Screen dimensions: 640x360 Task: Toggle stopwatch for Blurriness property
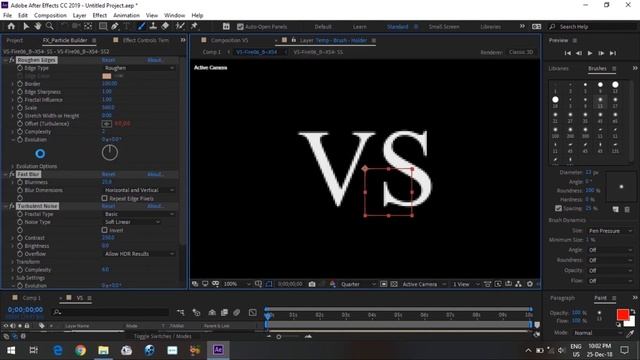(x=20, y=182)
